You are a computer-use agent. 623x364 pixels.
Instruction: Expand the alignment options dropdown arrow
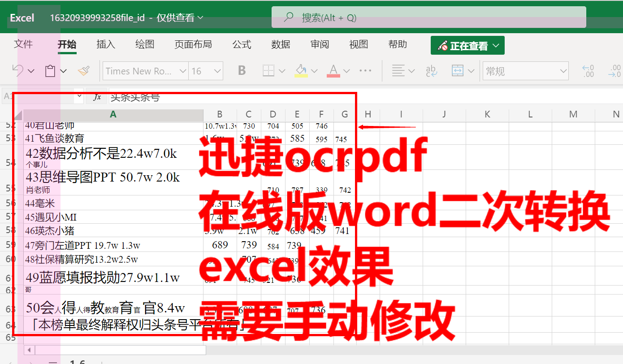411,71
